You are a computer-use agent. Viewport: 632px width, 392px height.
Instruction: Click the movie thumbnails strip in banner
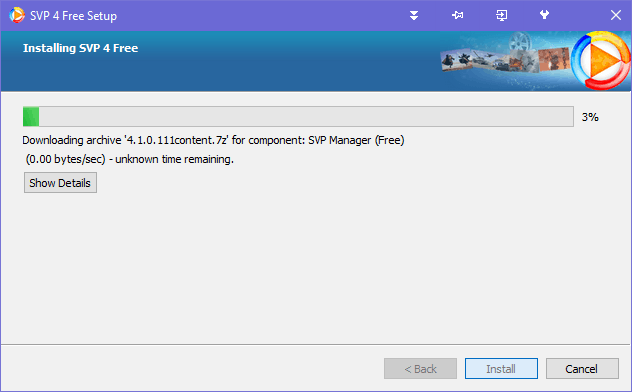505,60
